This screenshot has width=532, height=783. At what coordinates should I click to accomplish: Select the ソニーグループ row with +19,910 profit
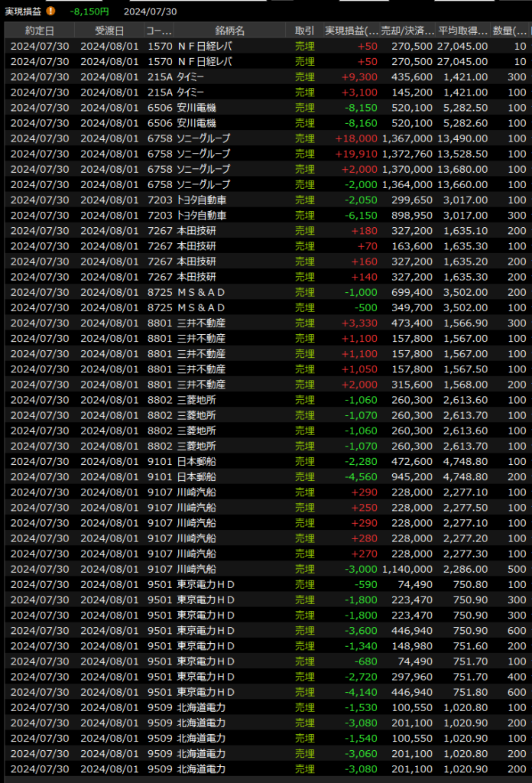click(266, 154)
